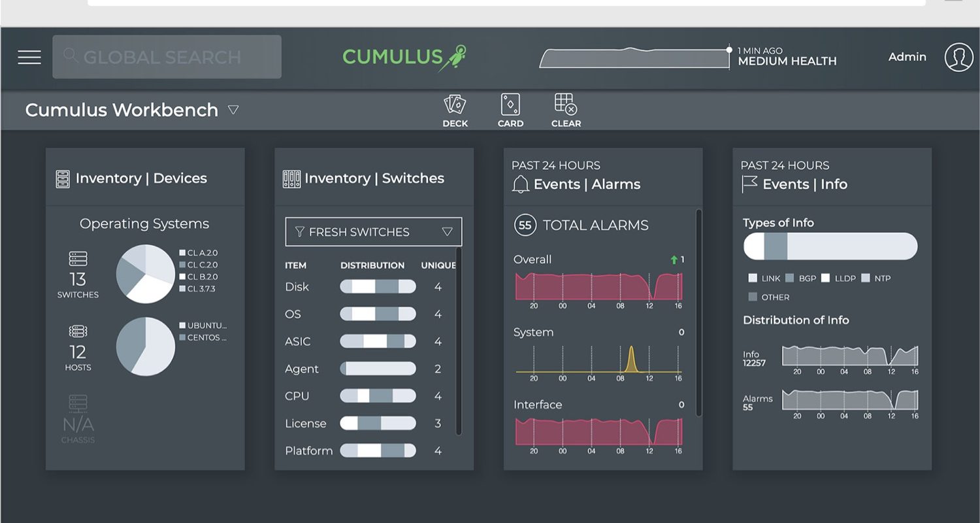Screen dimensions: 980x523
Task: Click the Inventory Switches card scrollbar
Action: 459,341
